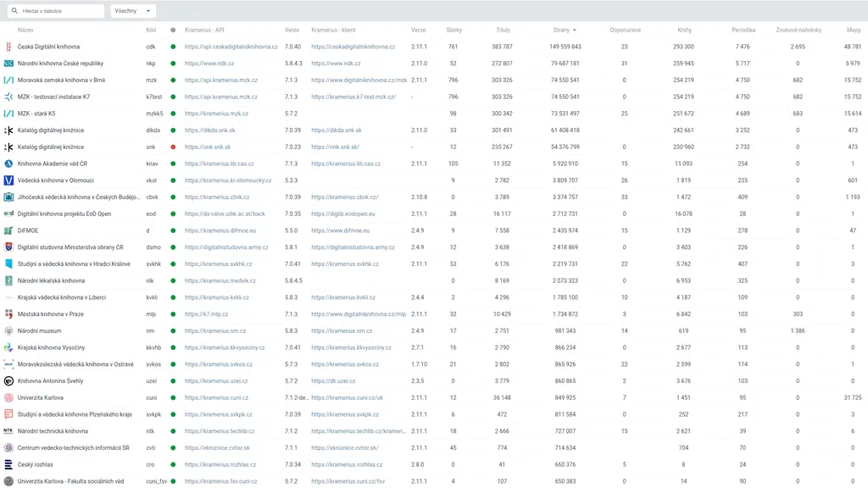Click the grey status column header dot
Screen dimensions: 868x488
[x=173, y=30]
